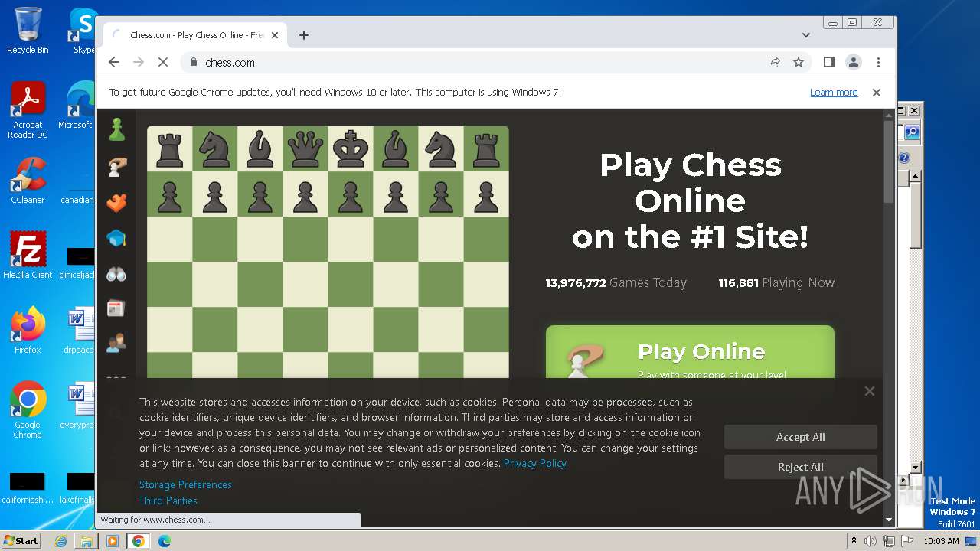The width and height of the screenshot is (980, 551).
Task: Open the Privacy Policy link
Action: click(535, 463)
